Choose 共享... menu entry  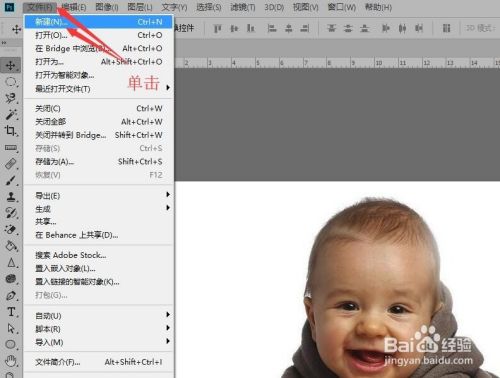(x=99, y=222)
